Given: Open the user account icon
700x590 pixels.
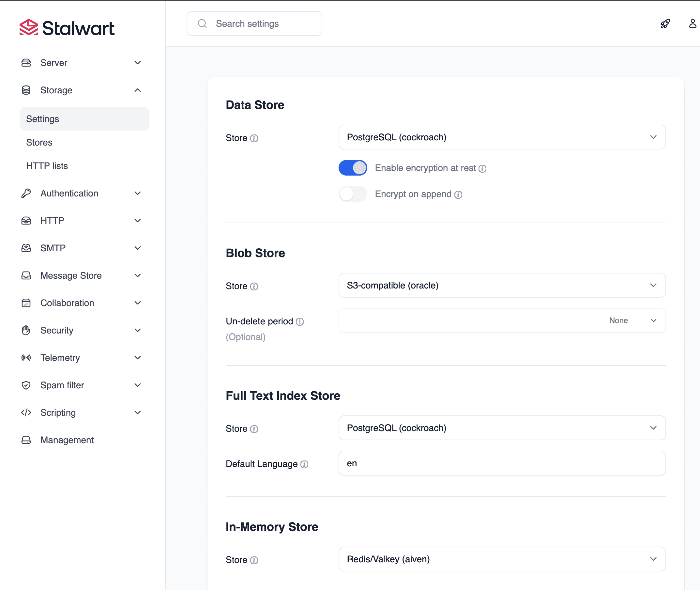Looking at the screenshot, I should (692, 23).
